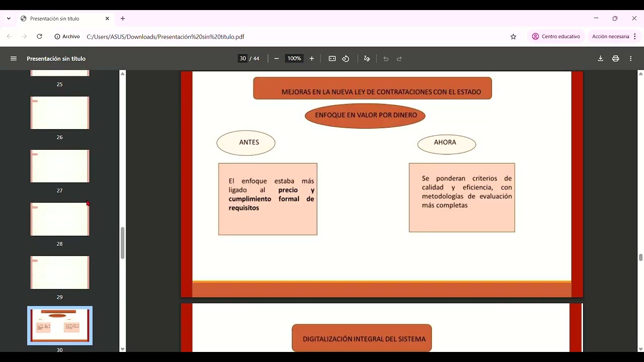This screenshot has height=362, width=644.
Task: Click the Presentación sin título document title
Action: pyautogui.click(x=56, y=59)
